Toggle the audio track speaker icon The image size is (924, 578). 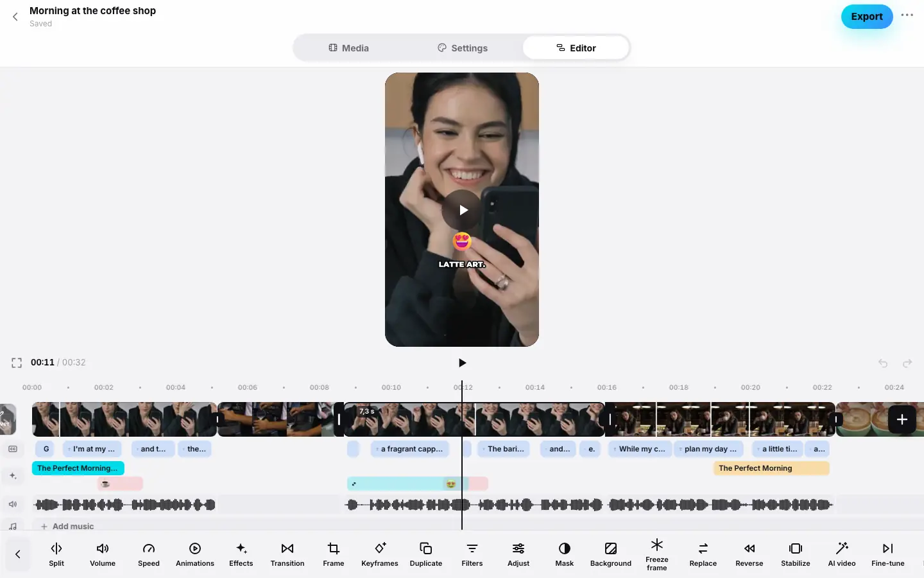13,504
